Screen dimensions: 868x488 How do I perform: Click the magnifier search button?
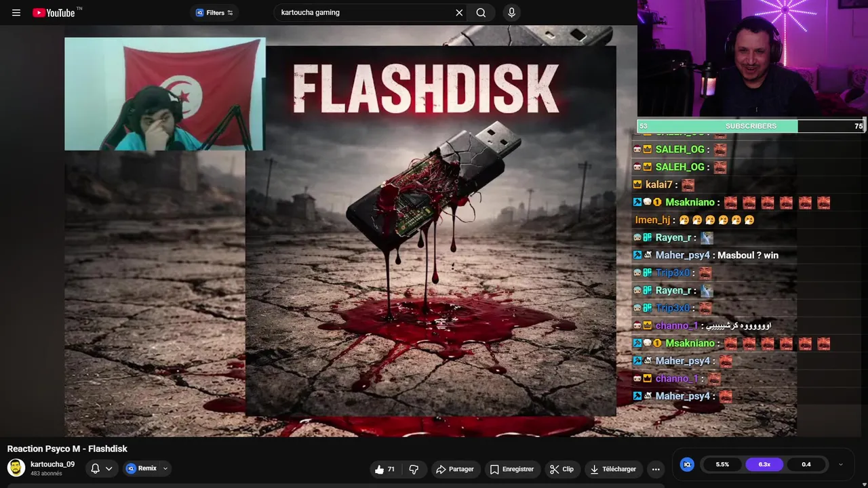click(x=481, y=12)
